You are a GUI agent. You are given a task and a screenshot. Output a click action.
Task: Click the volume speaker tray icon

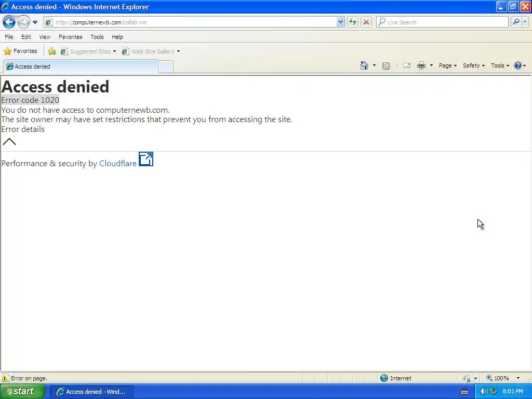point(484,392)
